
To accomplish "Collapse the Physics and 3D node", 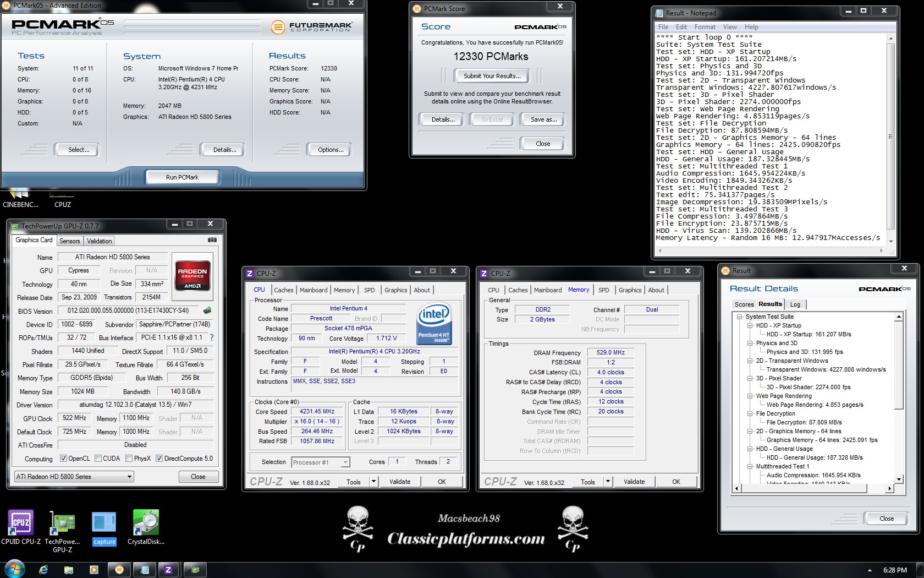I will 750,343.
